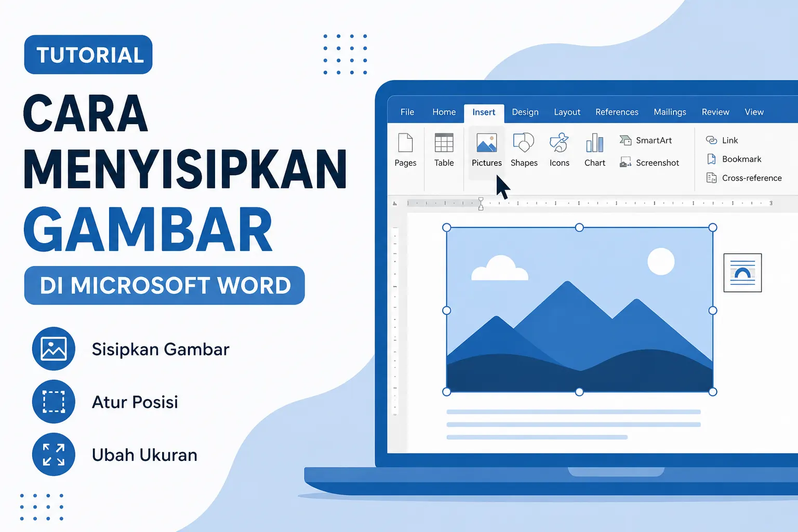This screenshot has height=532, width=798.
Task: Click the bottom-right handle of the picture
Action: [713, 392]
